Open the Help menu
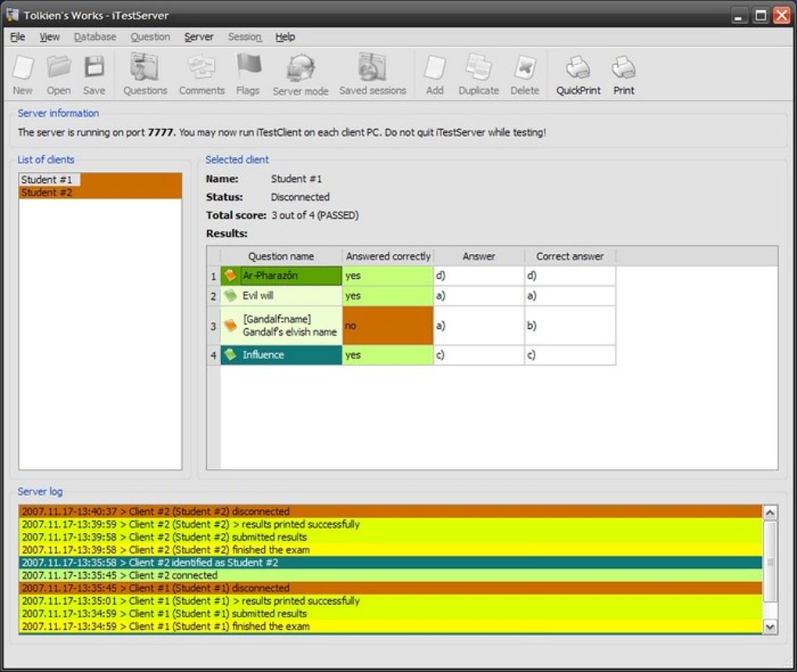The height and width of the screenshot is (672, 797). [x=285, y=37]
